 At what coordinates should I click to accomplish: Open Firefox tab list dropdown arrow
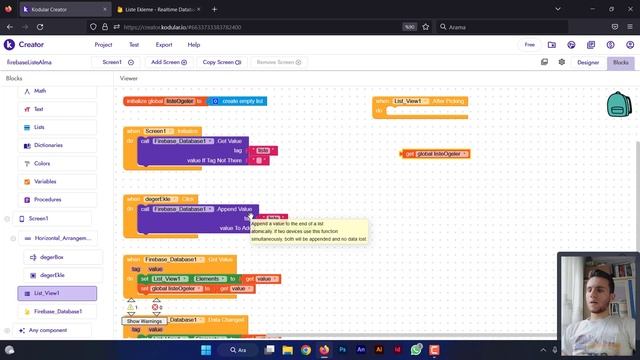(558, 9)
